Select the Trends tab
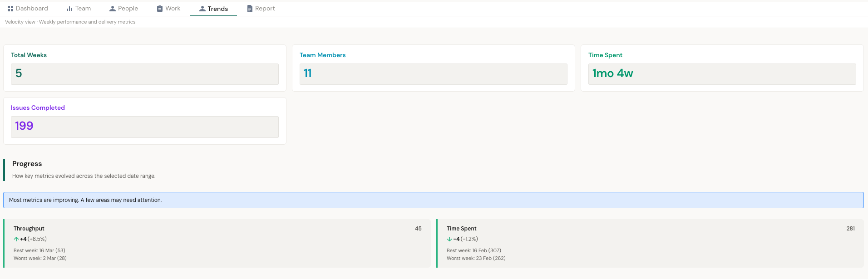 click(213, 9)
